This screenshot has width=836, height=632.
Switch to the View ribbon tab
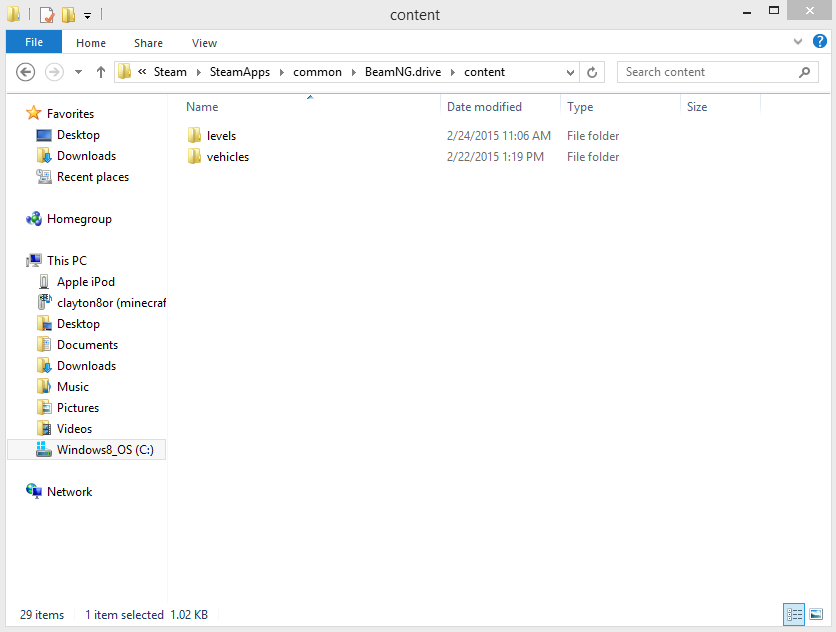pyautogui.click(x=204, y=43)
